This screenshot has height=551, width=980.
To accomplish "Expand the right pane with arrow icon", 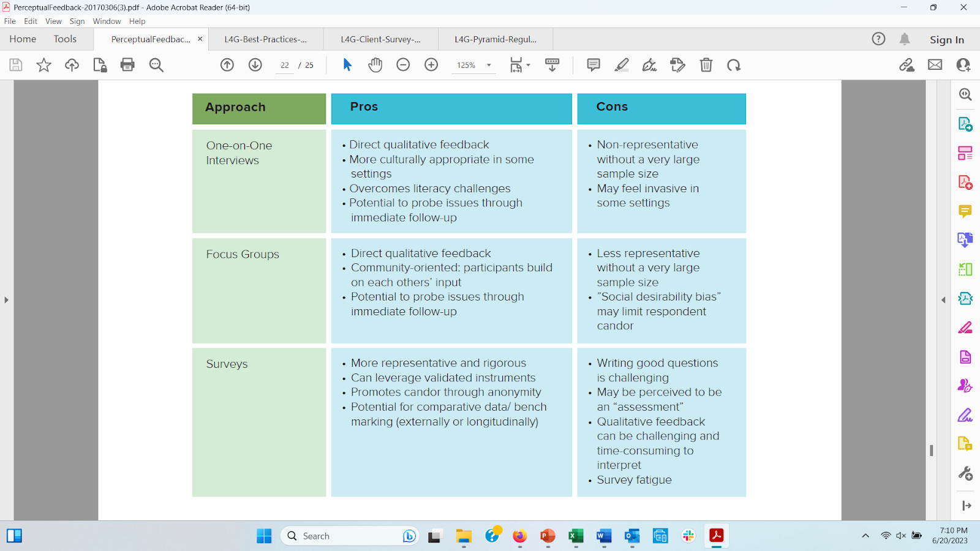I will [x=967, y=506].
